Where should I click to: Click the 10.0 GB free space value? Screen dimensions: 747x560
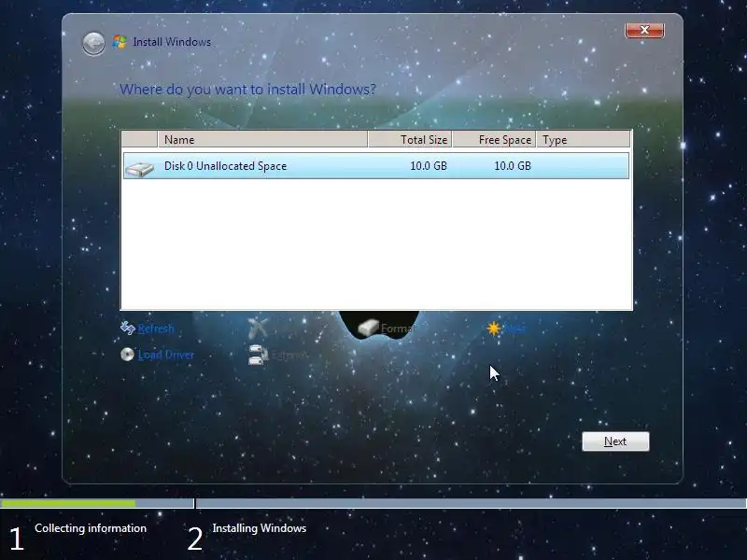(512, 166)
